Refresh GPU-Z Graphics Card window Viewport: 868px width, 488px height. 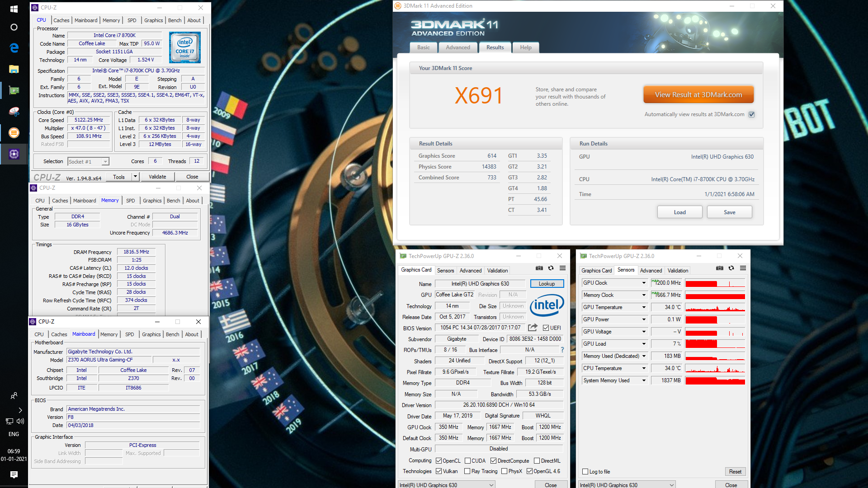(x=551, y=268)
